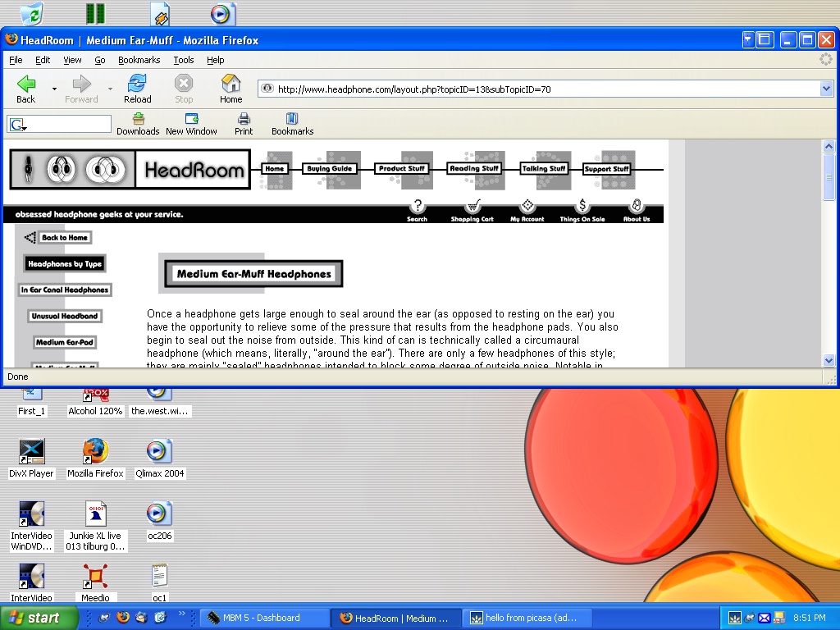Open the DivX Player desktop shortcut

pos(31,459)
